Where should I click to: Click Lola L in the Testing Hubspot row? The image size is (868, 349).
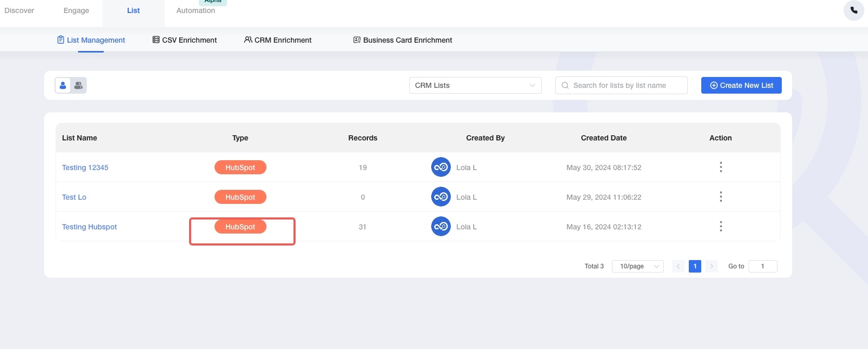466,227
